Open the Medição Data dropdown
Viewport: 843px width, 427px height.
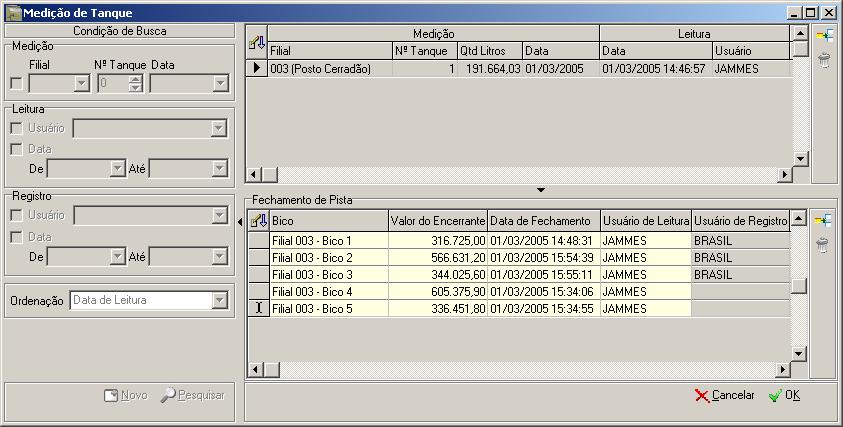(x=220, y=83)
